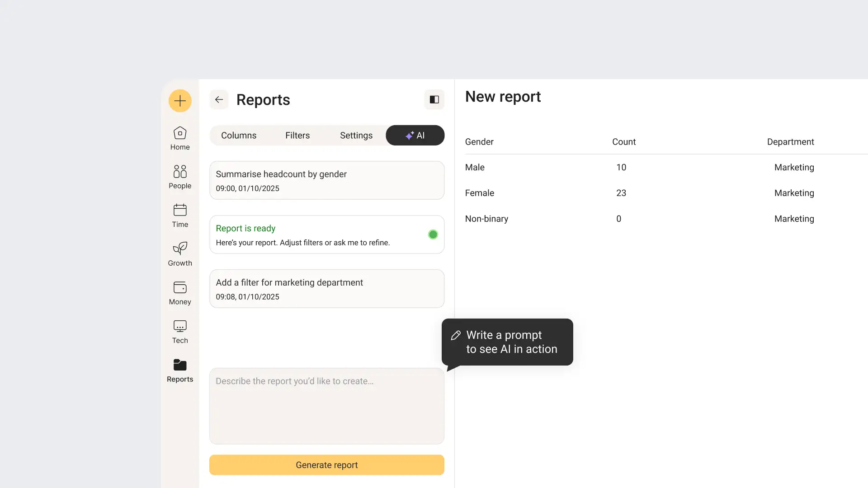Open the Money wallet icon
The width and height of the screenshot is (868, 488).
pos(180,287)
